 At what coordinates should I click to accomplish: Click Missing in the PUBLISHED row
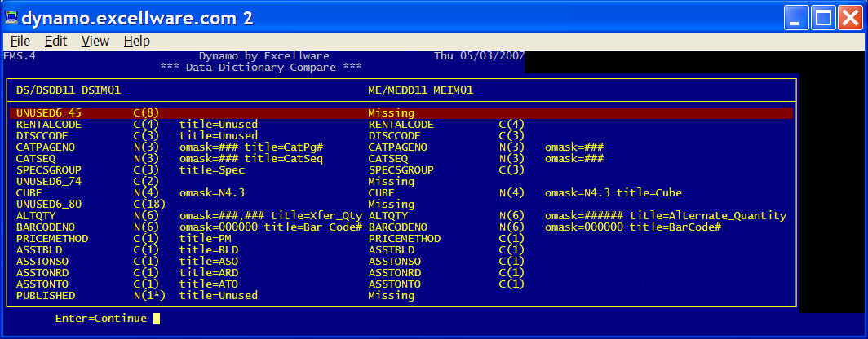pyautogui.click(x=392, y=295)
